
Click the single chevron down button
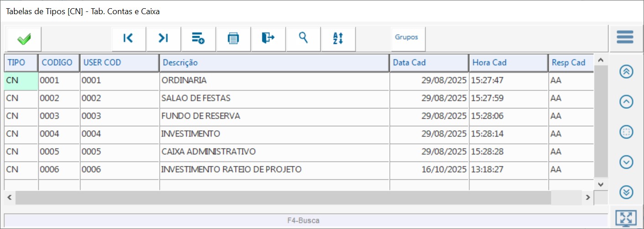[x=626, y=162]
